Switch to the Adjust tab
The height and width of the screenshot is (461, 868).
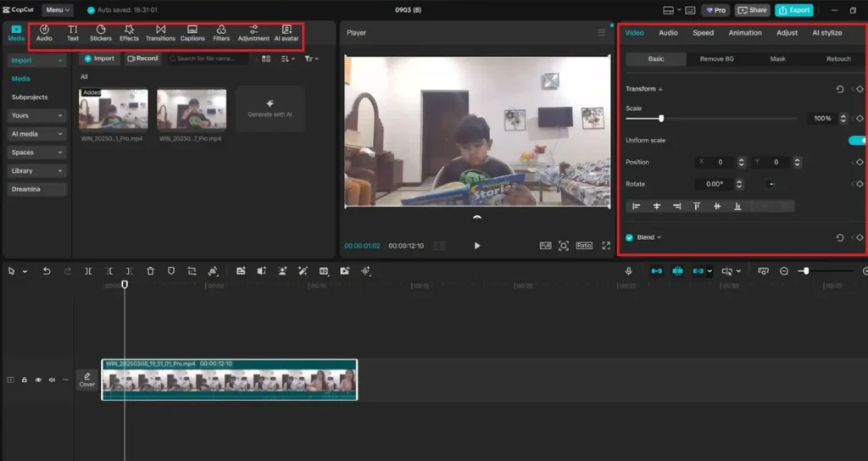coord(787,33)
